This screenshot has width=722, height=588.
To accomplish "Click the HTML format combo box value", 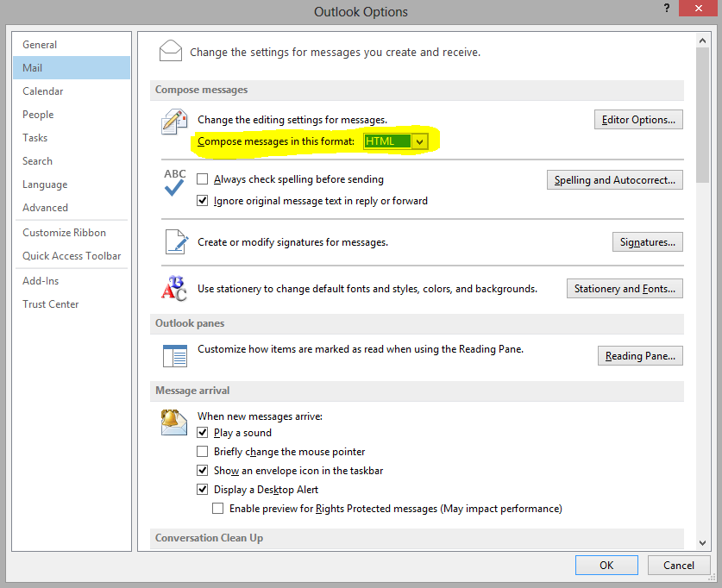I will [387, 141].
